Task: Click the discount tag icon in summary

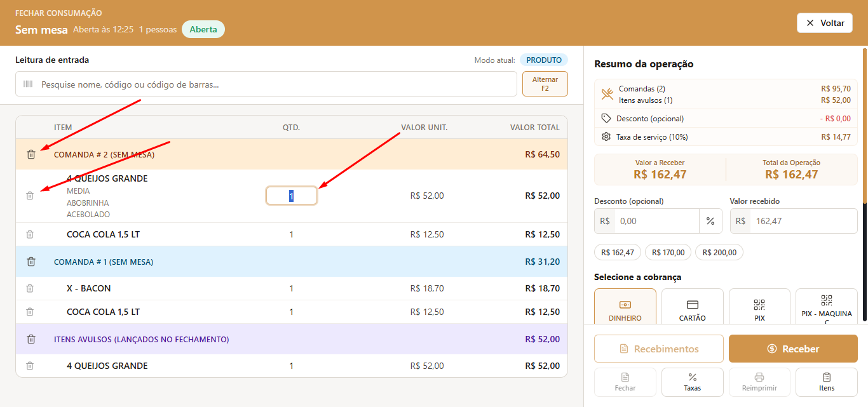Action: (606, 118)
